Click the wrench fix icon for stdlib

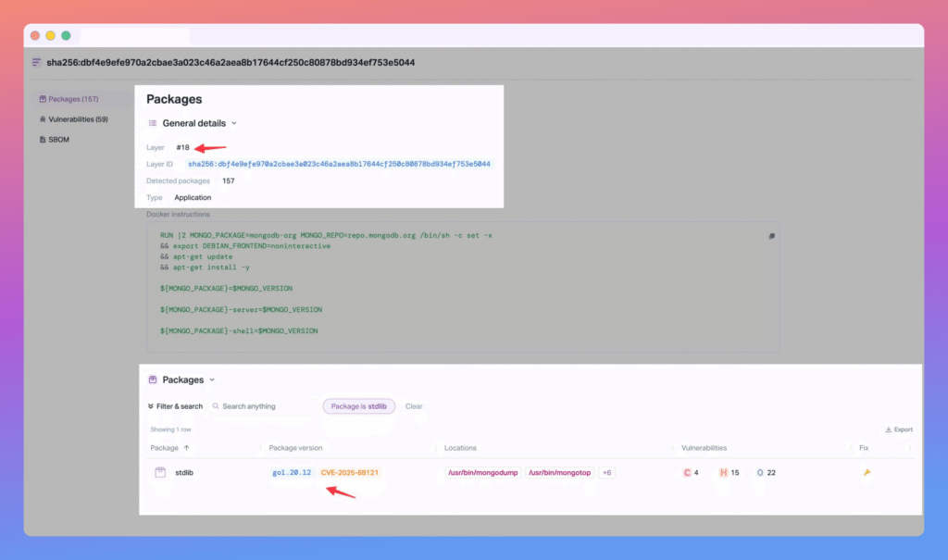[867, 472]
